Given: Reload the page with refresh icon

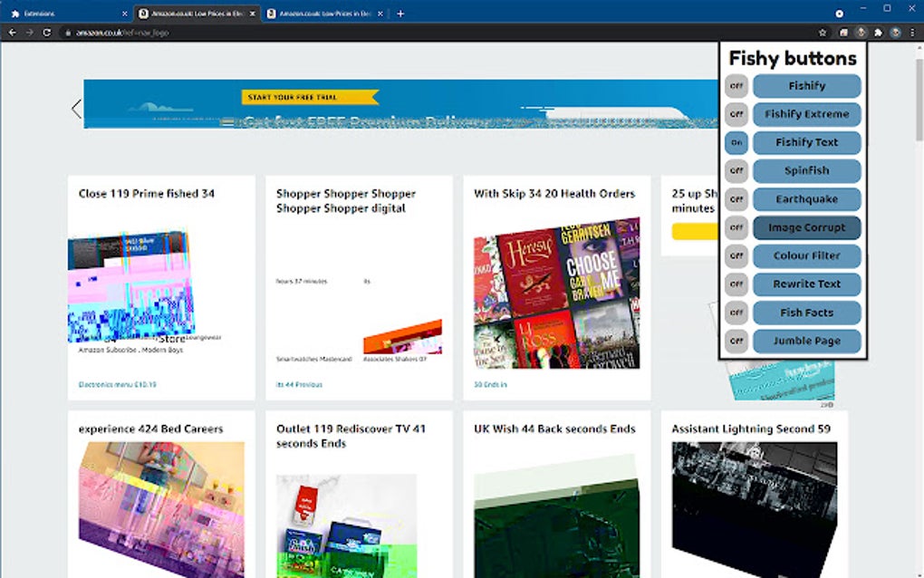Looking at the screenshot, I should tap(46, 33).
